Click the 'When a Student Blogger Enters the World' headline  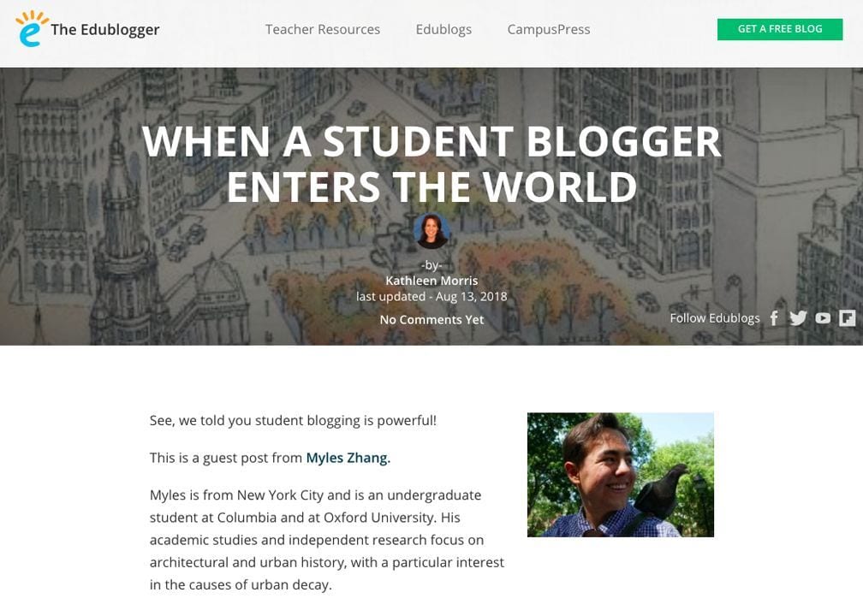[431, 164]
